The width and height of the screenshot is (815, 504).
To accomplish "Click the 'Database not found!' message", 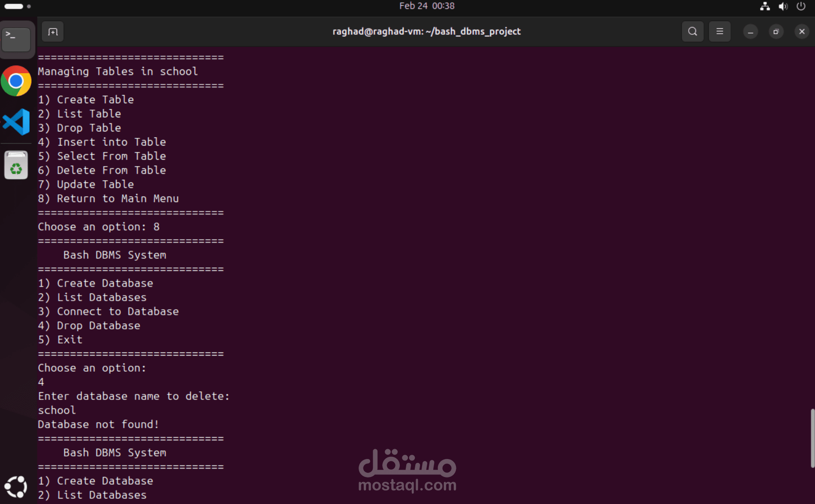I will point(99,425).
